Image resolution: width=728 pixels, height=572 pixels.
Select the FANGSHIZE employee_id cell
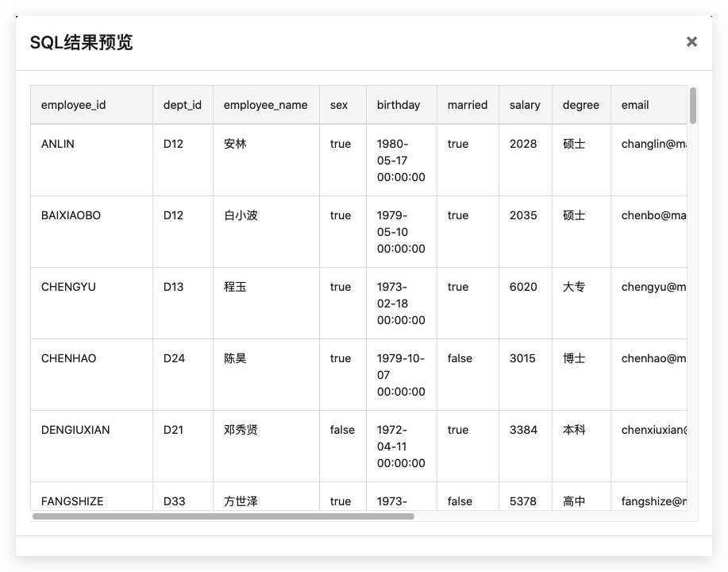click(91, 497)
